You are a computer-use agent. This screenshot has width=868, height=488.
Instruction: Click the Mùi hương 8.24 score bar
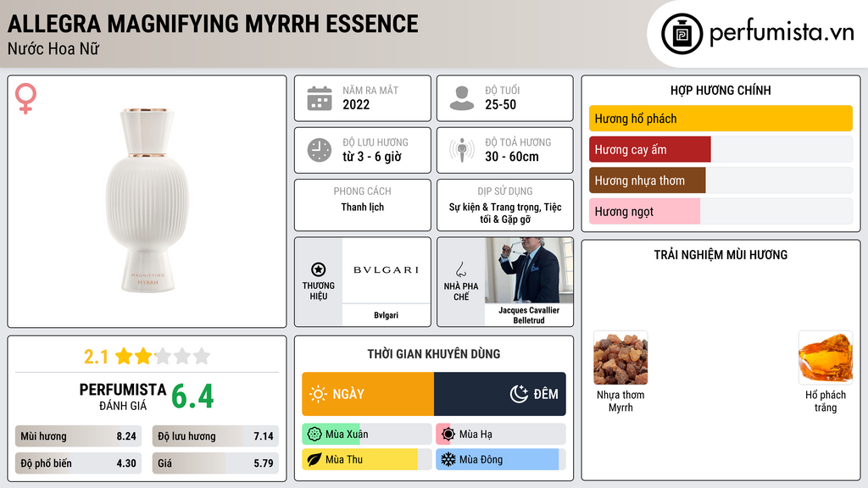(79, 436)
